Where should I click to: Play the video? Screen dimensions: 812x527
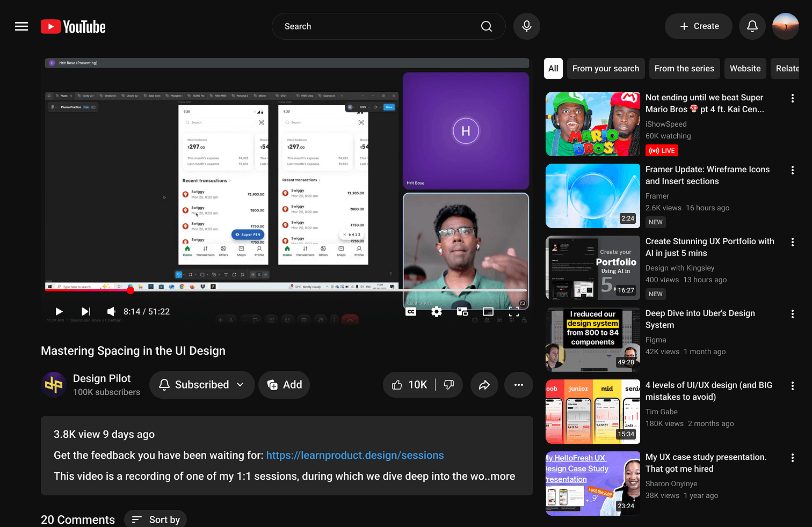(59, 311)
